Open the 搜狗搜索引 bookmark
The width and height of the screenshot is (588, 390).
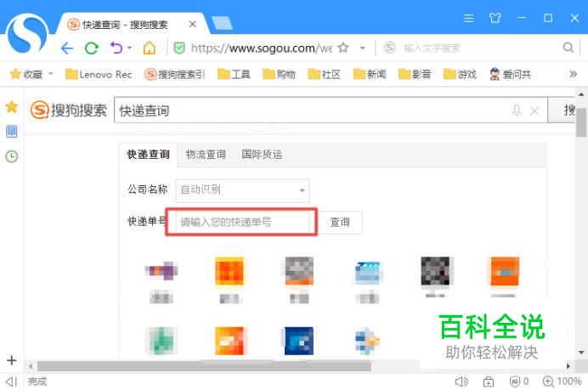(x=175, y=74)
